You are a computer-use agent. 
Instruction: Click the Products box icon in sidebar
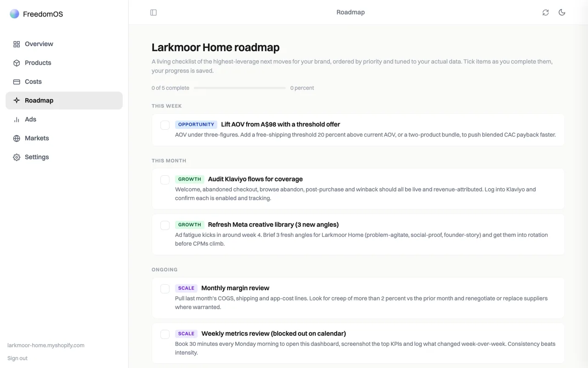coord(17,63)
